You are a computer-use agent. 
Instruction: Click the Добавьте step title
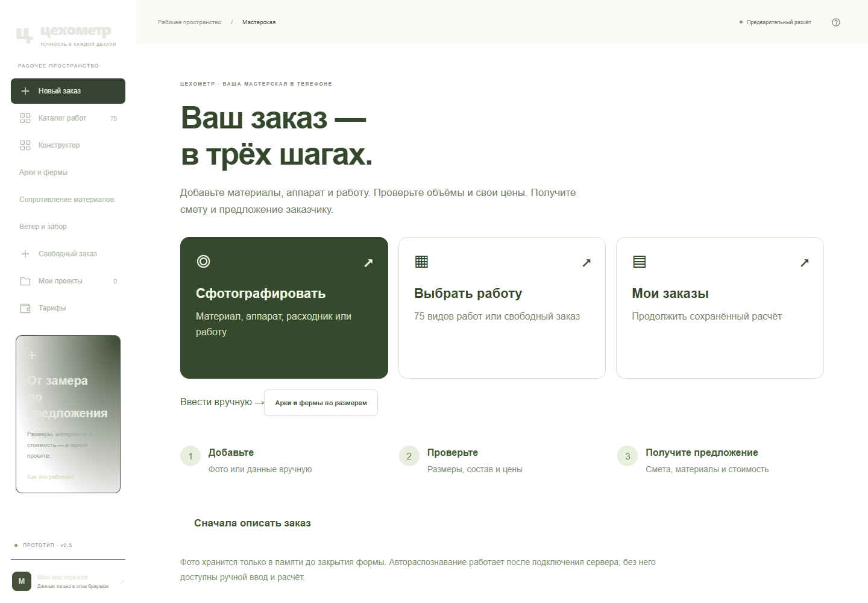tap(231, 453)
